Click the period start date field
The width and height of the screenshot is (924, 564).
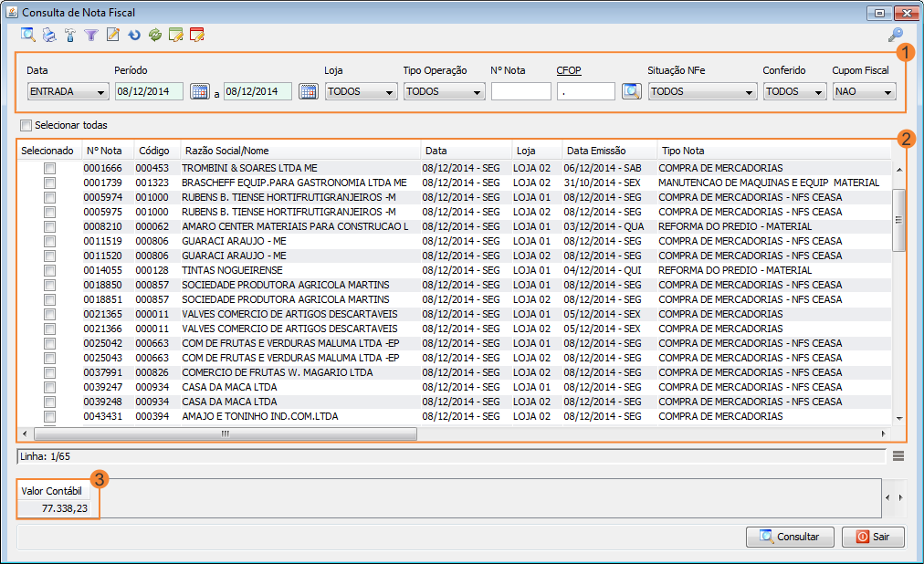click(x=149, y=91)
